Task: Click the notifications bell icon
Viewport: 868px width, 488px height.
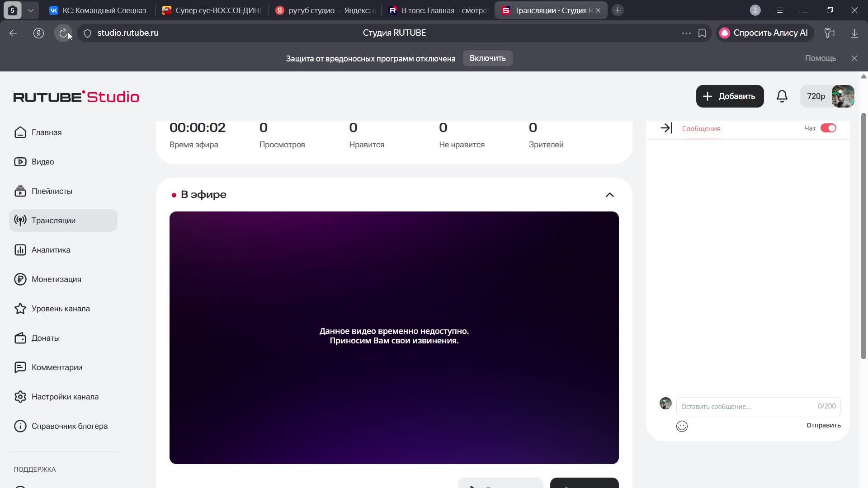Action: (782, 96)
